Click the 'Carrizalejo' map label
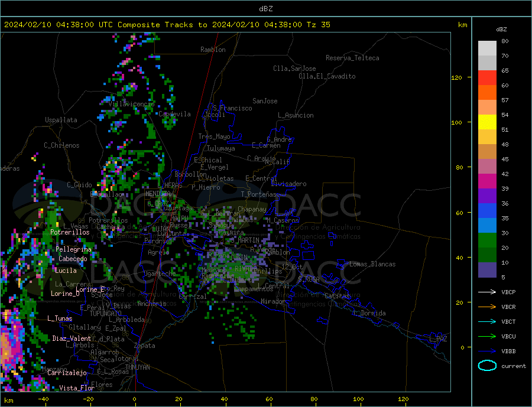532x407 pixels. tap(67, 373)
